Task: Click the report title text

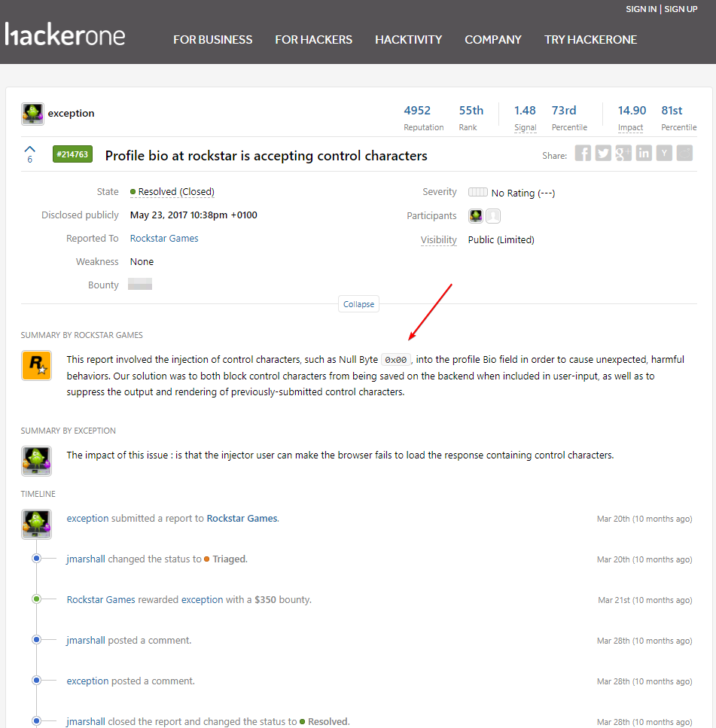Action: (266, 156)
